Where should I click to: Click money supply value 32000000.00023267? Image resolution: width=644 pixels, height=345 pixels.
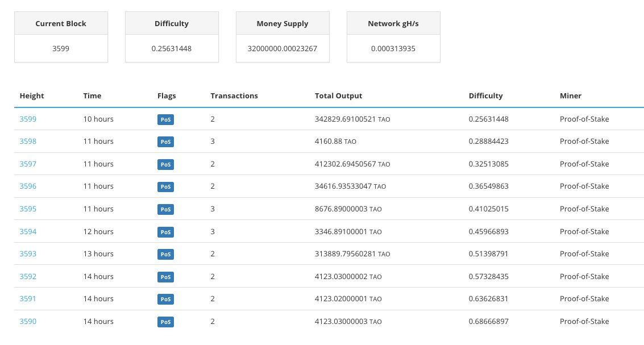click(282, 48)
